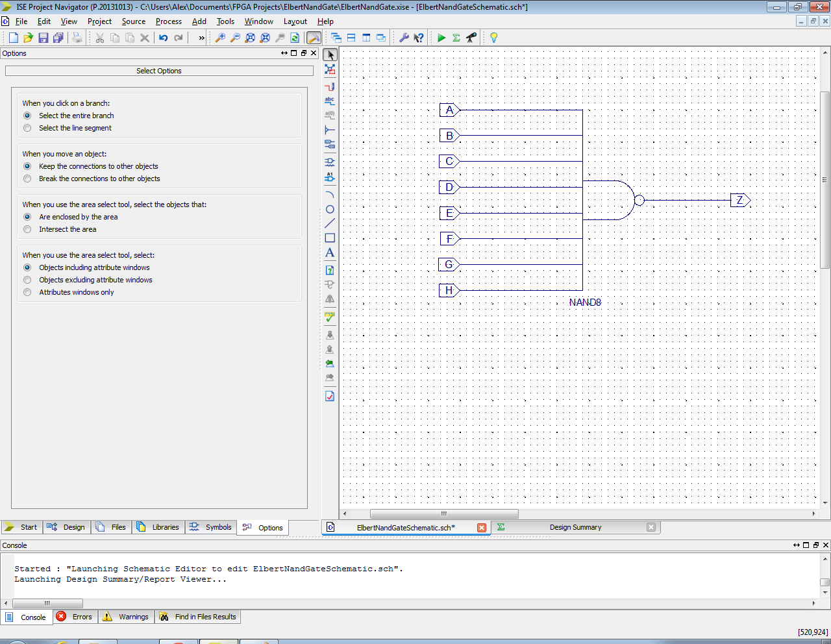Choose the Add Rectangle drawing tool
The image size is (831, 644).
tap(330, 238)
